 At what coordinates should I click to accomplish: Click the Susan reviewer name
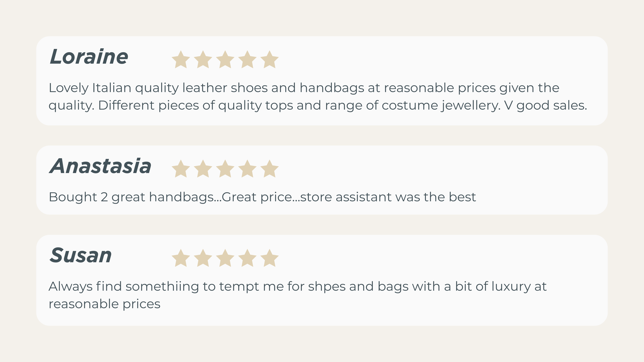click(80, 256)
